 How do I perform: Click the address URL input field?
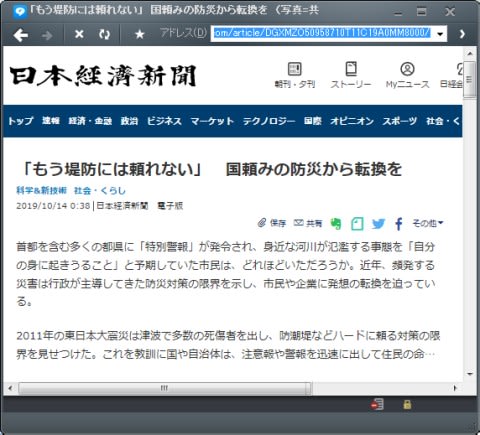322,34
